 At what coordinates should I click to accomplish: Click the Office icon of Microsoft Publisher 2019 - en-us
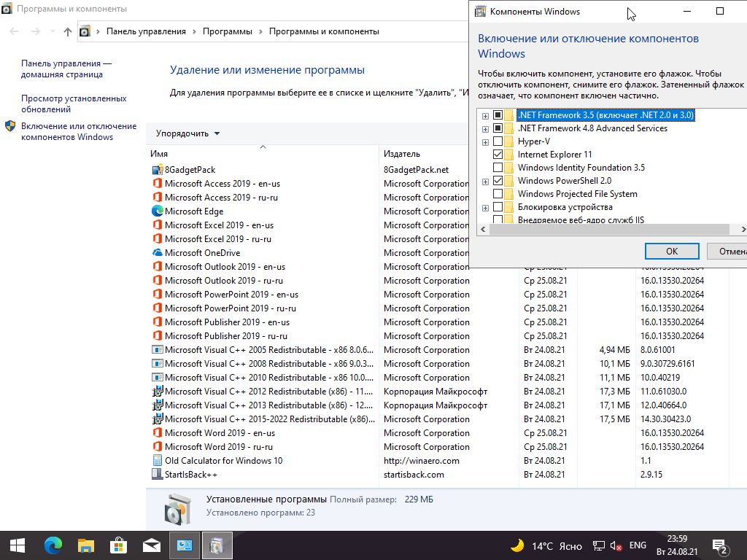click(x=158, y=322)
